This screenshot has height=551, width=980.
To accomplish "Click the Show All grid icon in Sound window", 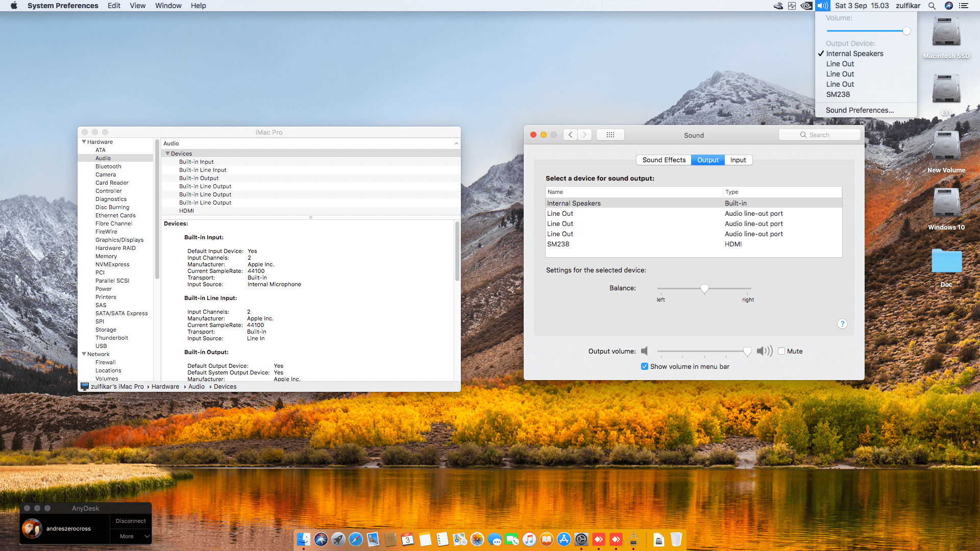I will coord(610,135).
